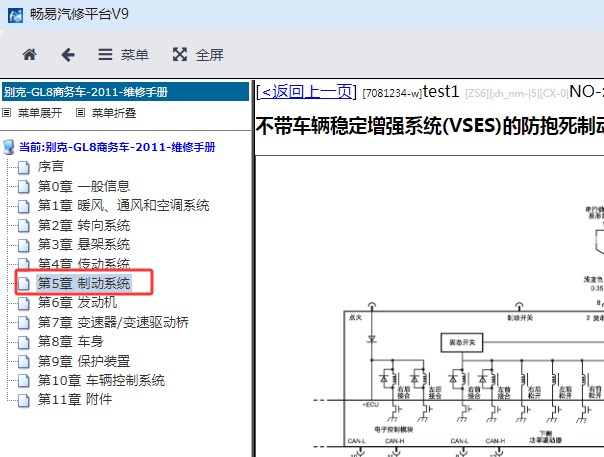Open 第0章 一般信息
This screenshot has height=457, width=604.
click(84, 186)
